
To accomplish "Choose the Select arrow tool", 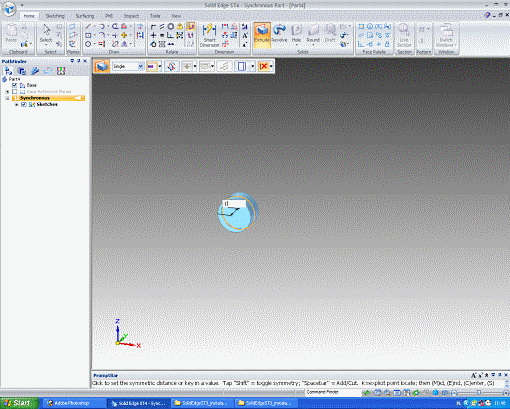I will coord(46,31).
